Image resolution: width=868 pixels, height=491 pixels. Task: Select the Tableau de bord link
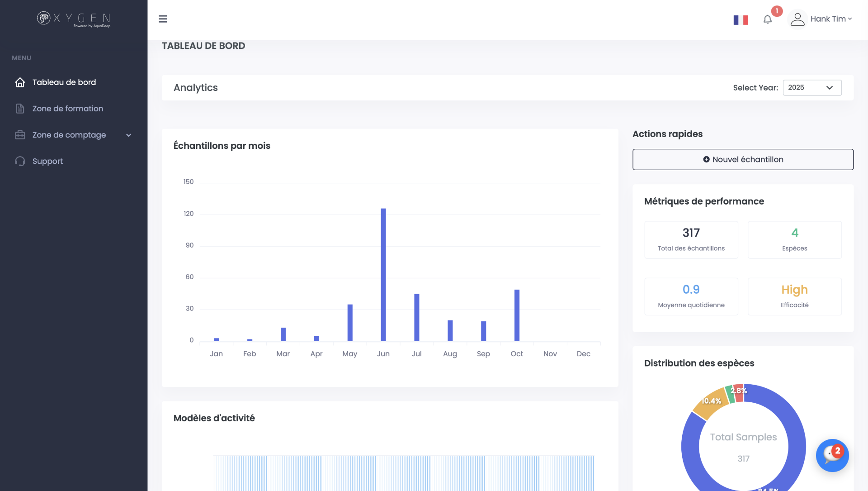64,82
